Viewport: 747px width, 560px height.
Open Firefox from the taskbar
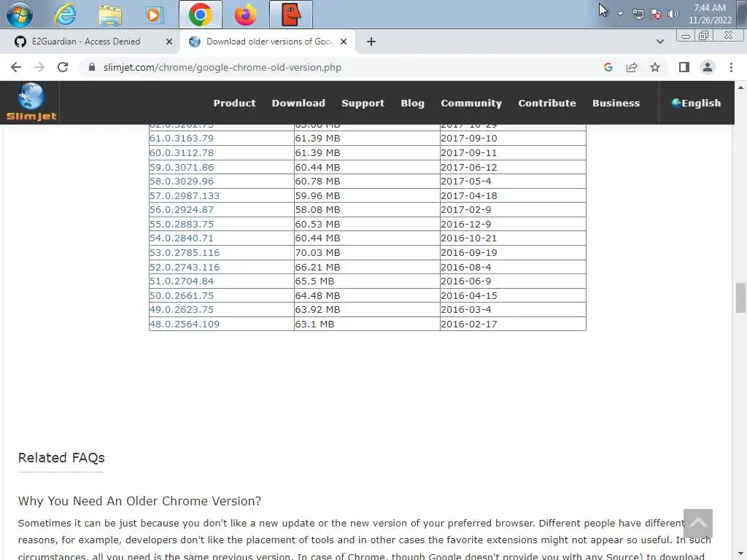[245, 15]
